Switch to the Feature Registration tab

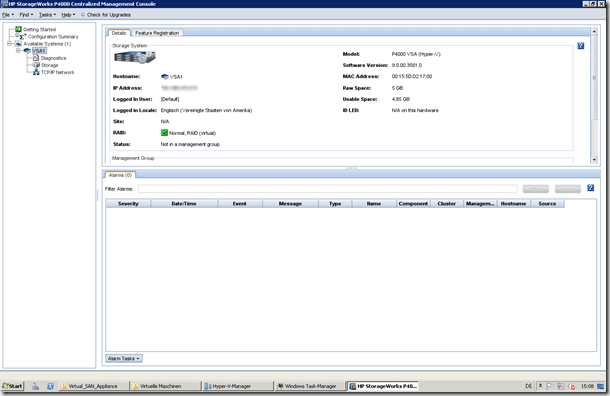click(x=157, y=33)
